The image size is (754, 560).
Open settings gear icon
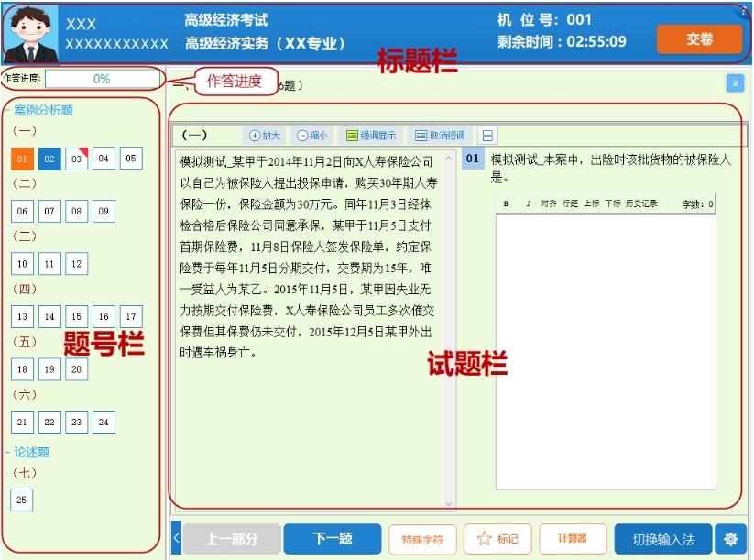coord(730,539)
